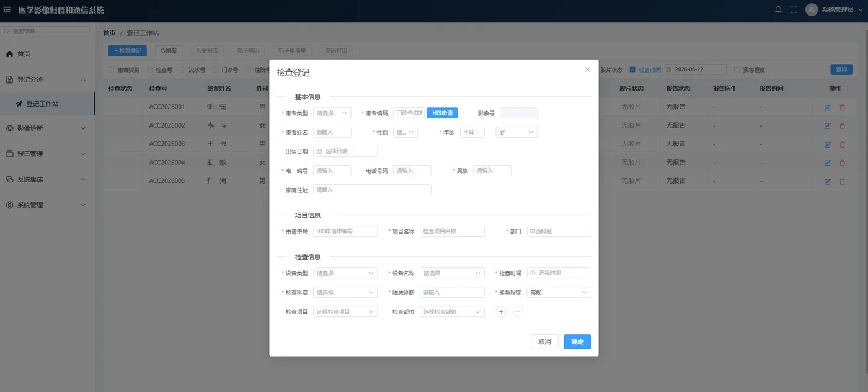Screen dimensions: 868x392
Task: Click the plus circle to add exam item
Action: point(501,311)
